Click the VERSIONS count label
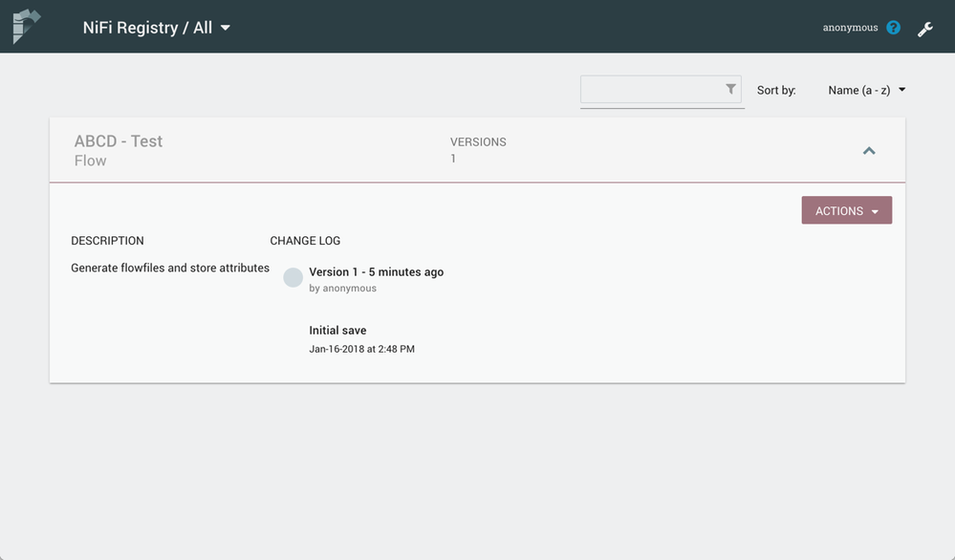Screen dimensions: 955x560 [478, 141]
